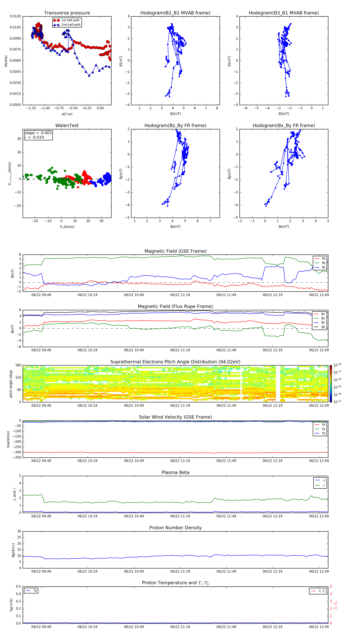Select Bz in the GSE magnetic field legend
The image size is (351, 644).
(320, 267)
